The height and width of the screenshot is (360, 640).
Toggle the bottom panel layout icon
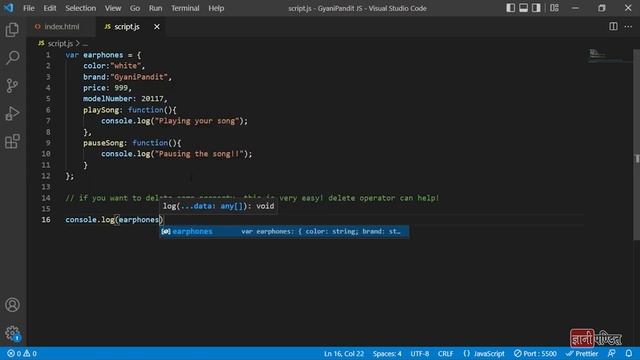[x=523, y=8]
